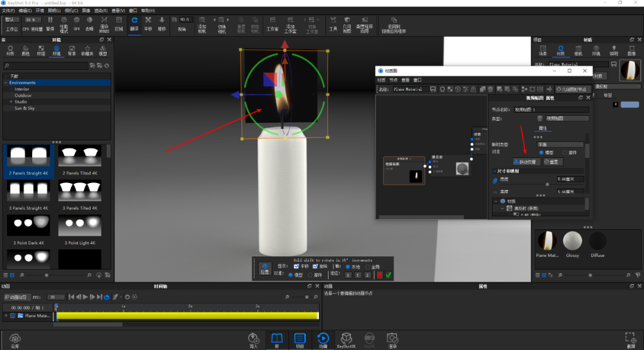
Task: Toggle Plane Mate... track checkbox in timeline
Action: coord(13,316)
